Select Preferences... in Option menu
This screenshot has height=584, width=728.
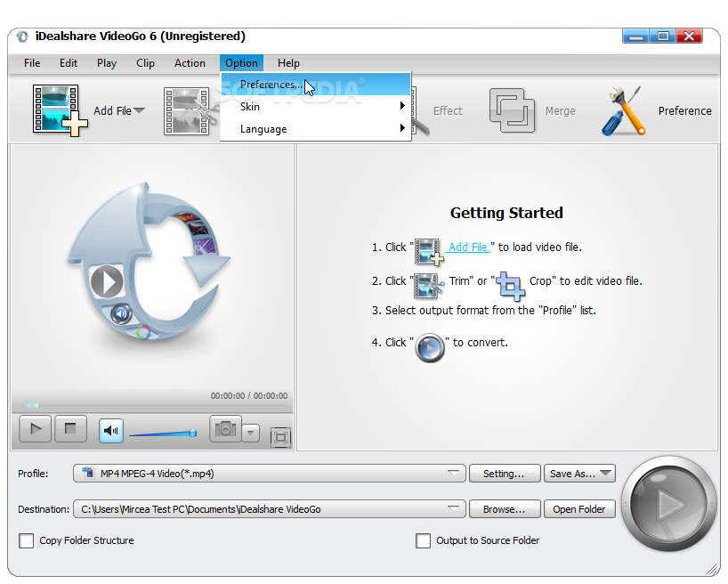click(x=316, y=84)
